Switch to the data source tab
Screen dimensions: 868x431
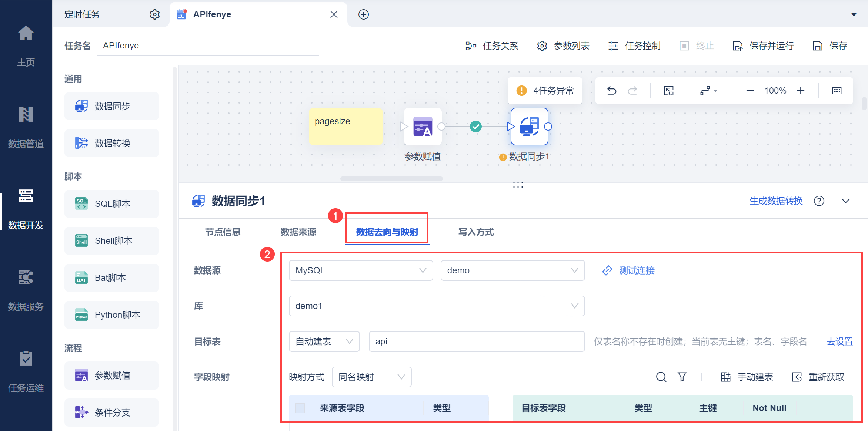pos(298,232)
